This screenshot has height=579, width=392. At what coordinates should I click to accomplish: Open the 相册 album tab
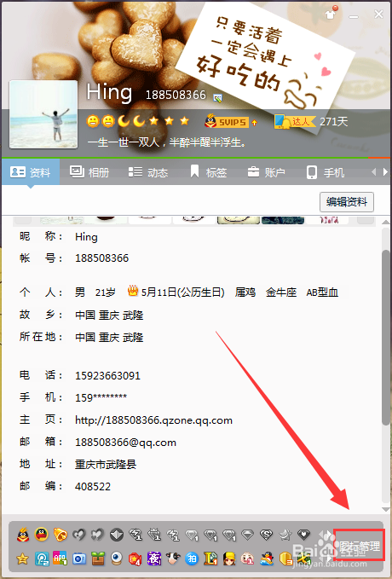[89, 172]
